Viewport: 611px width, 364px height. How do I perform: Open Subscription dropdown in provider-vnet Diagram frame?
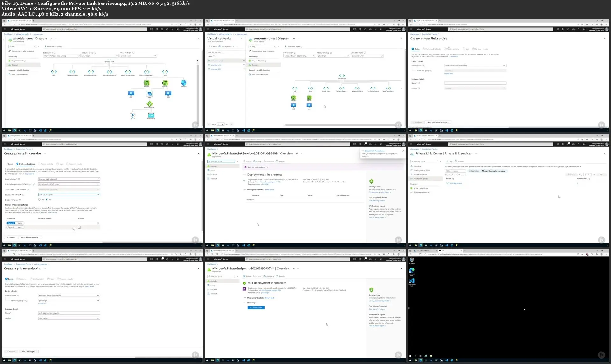pyautogui.click(x=61, y=56)
